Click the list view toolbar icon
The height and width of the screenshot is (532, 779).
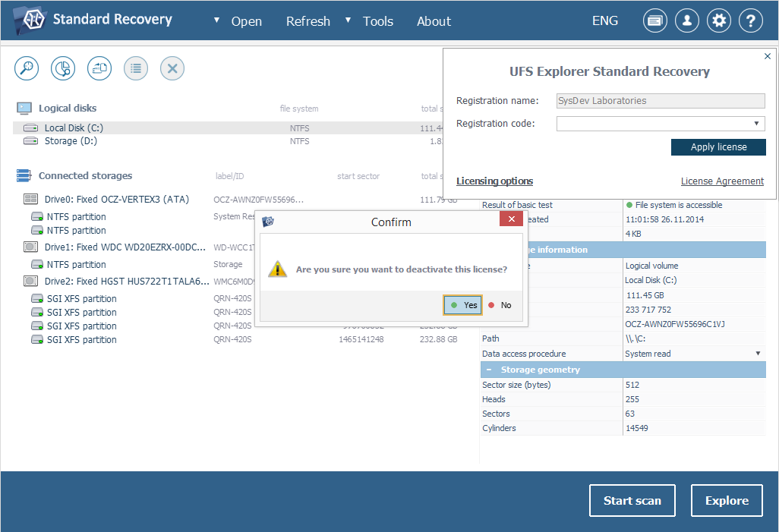point(136,68)
